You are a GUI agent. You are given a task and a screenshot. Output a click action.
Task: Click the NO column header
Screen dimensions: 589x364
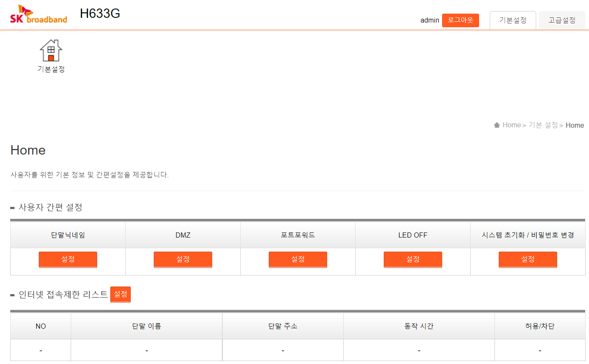41,327
